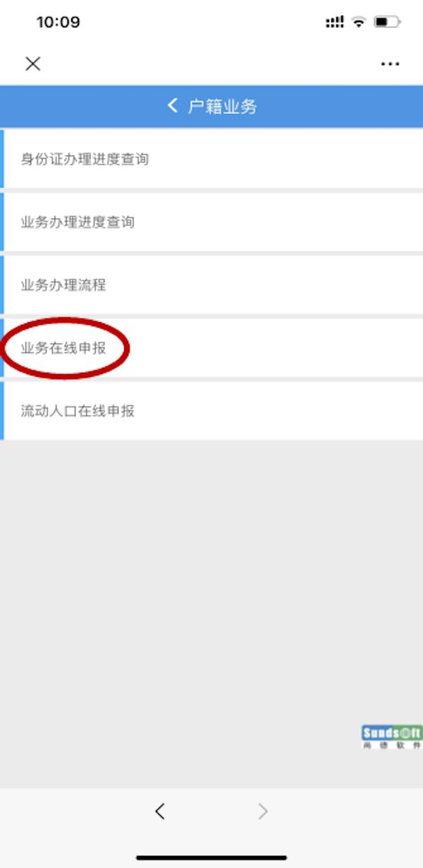This screenshot has height=868, width=423.
Task: Tap the 尚德软件 caption under the logo
Action: point(392,745)
